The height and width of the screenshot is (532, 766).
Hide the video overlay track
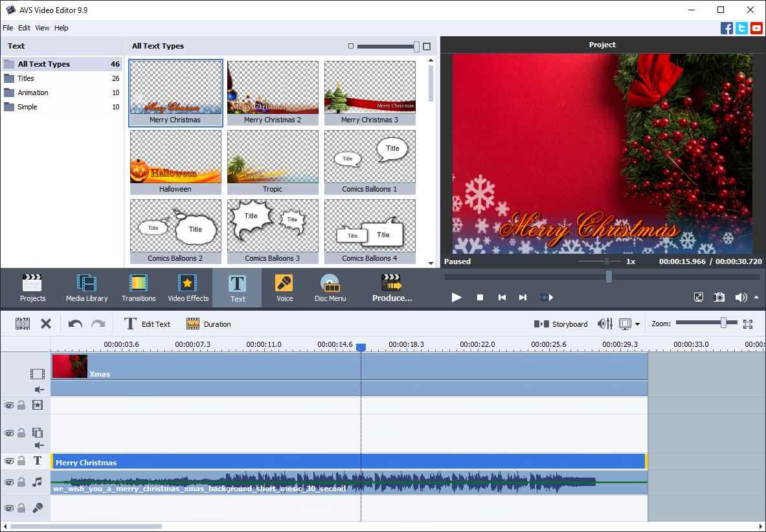coord(9,433)
